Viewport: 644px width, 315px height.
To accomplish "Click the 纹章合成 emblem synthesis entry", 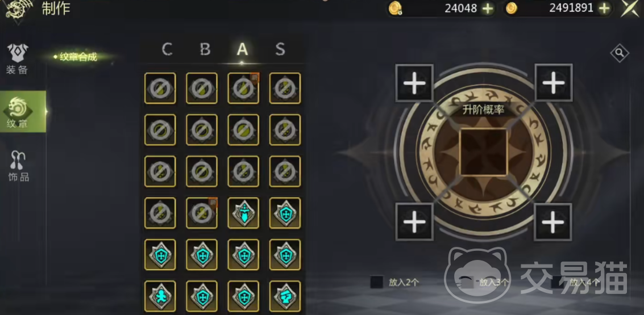I will tap(78, 57).
